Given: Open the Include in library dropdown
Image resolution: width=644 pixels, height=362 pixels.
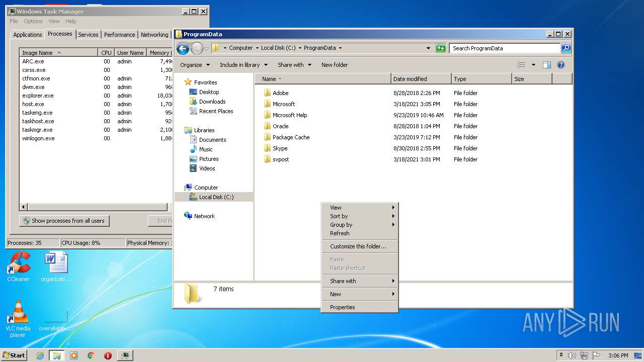Looking at the screenshot, I should pos(244,65).
